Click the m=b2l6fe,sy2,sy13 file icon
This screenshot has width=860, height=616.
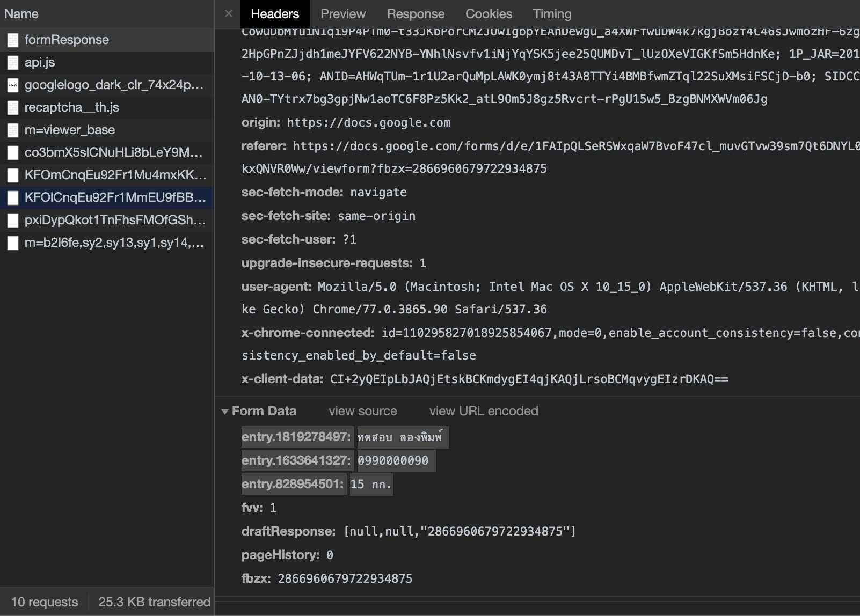13,243
